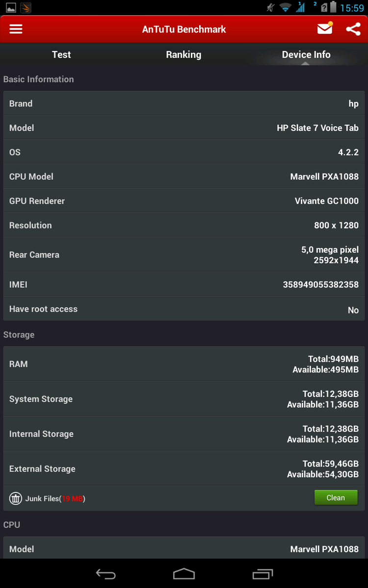Switch to the Test tab

pos(61,54)
